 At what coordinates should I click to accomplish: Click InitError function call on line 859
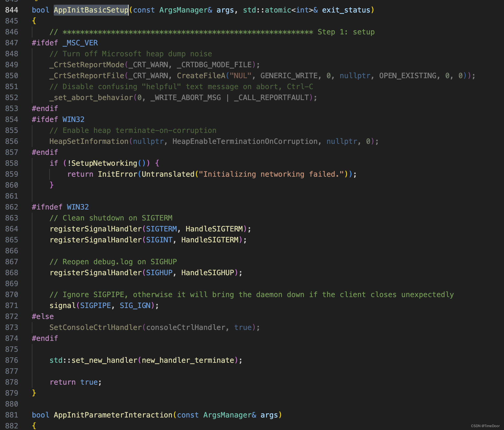coord(117,174)
